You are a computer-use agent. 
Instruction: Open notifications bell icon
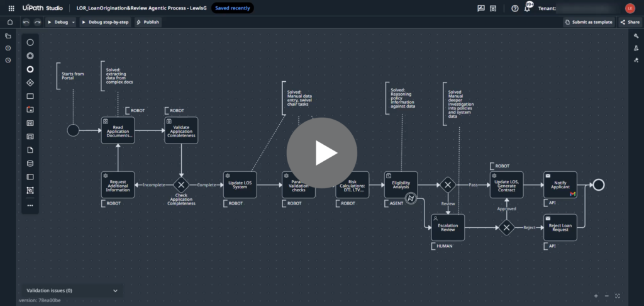pos(527,9)
